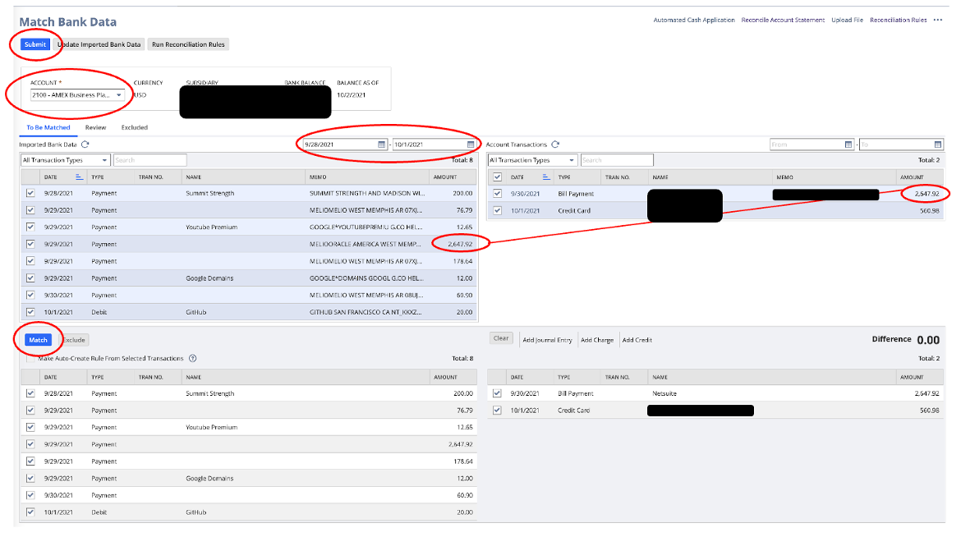Open calendar for the 9/28/2021 start date
961x560 pixels.
[x=382, y=145]
